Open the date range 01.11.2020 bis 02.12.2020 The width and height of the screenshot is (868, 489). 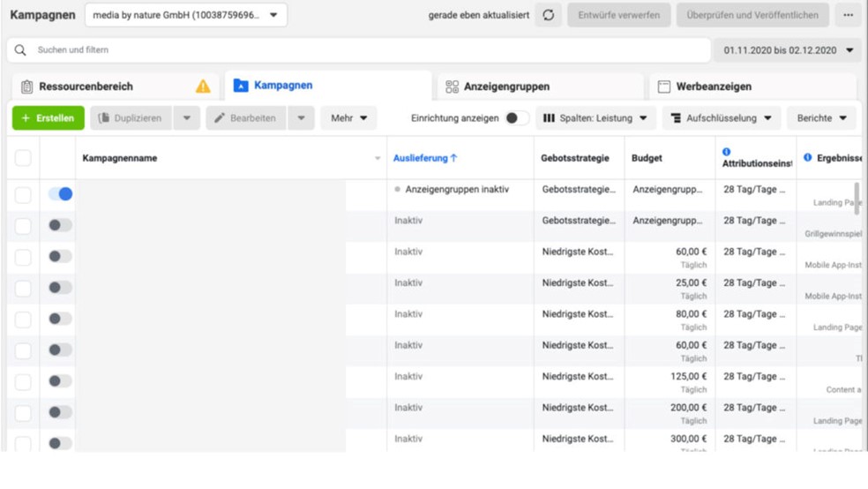coord(789,50)
